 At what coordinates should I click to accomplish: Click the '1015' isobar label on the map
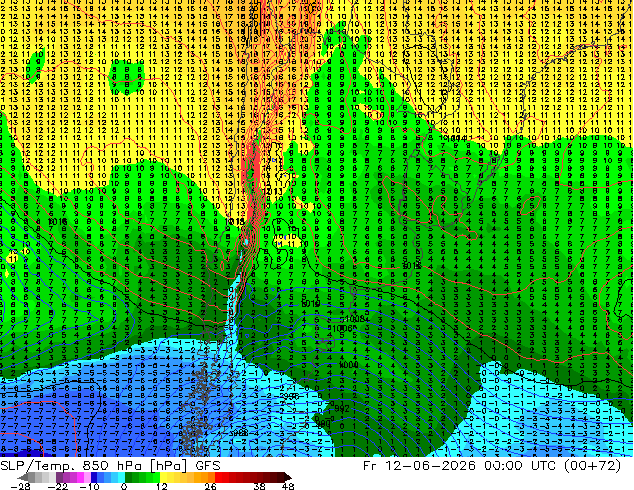click(412, 266)
